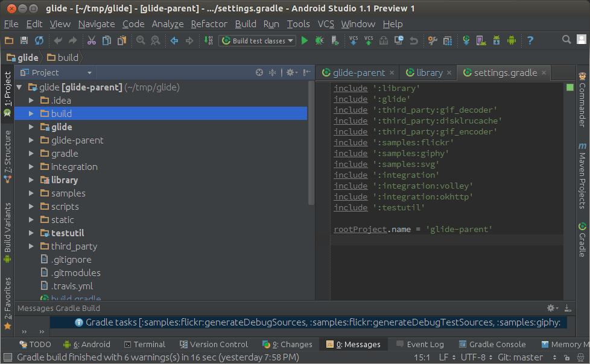
Task: Click the green Run button
Action: tap(305, 40)
